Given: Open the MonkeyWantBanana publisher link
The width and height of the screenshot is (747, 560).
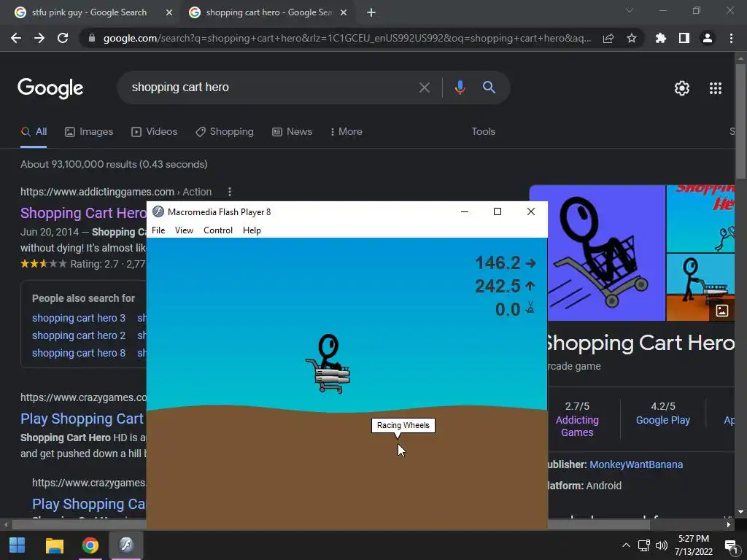Looking at the screenshot, I should point(636,464).
